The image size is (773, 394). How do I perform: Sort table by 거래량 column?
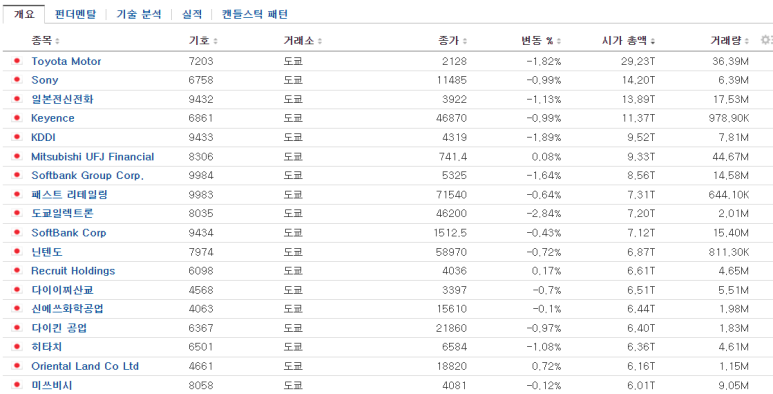[x=730, y=40]
